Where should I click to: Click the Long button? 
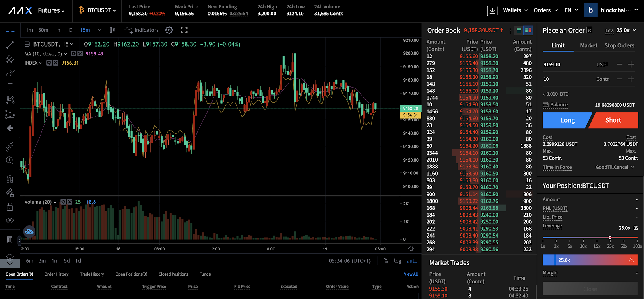(567, 120)
